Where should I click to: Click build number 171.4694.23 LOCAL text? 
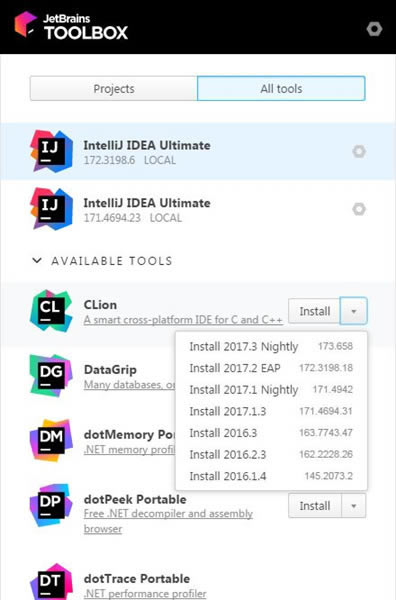[133, 218]
